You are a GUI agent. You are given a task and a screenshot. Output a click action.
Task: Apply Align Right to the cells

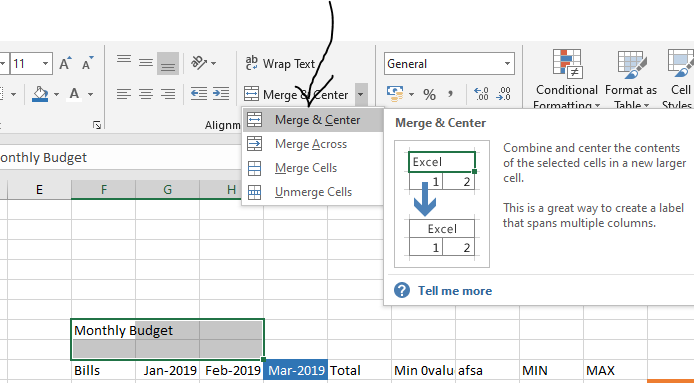168,94
